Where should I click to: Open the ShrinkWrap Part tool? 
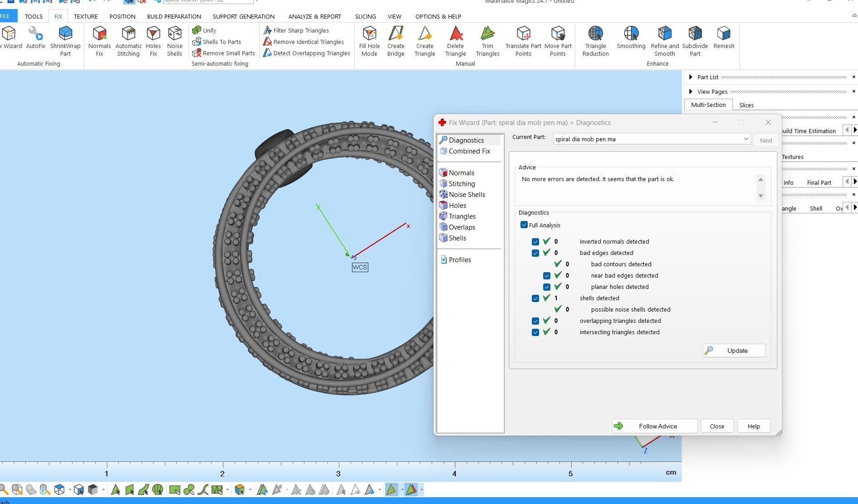[65, 41]
